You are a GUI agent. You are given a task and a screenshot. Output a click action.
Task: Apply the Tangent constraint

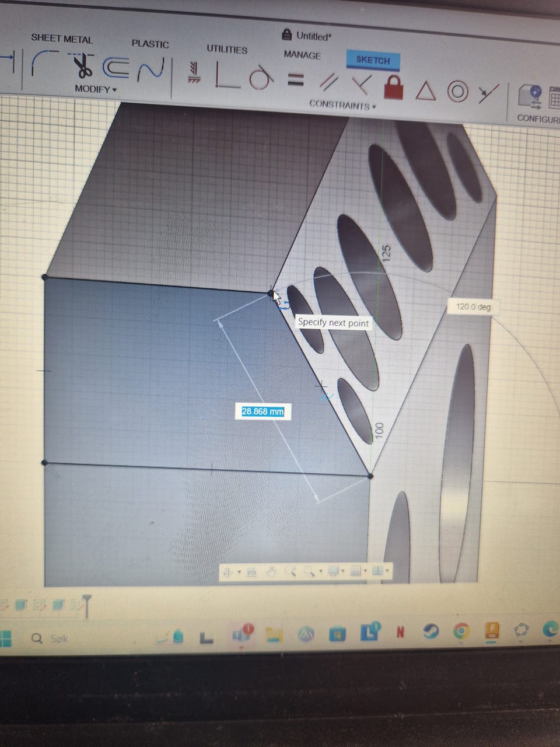[x=261, y=78]
